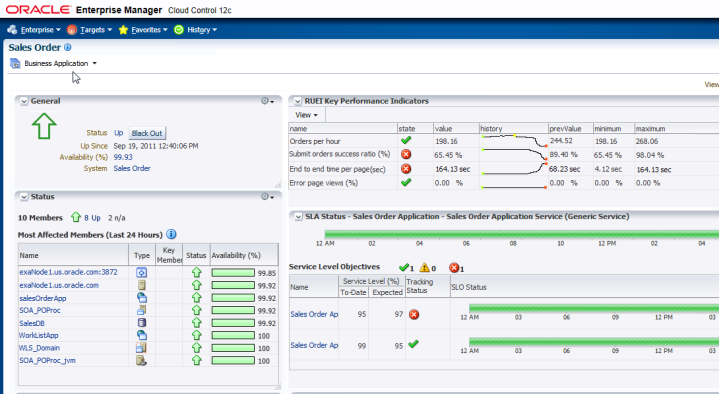Open the WorkListApp member link
This screenshot has height=394, width=719.
[39, 335]
